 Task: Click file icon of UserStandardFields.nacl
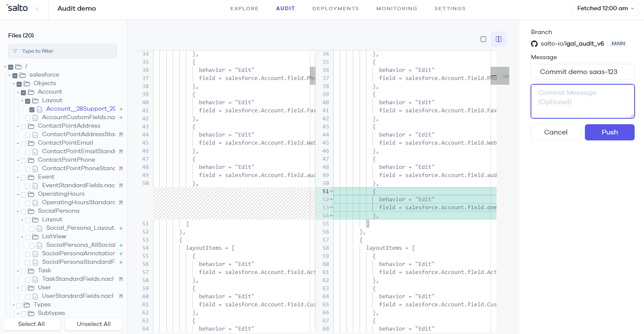coord(35,297)
